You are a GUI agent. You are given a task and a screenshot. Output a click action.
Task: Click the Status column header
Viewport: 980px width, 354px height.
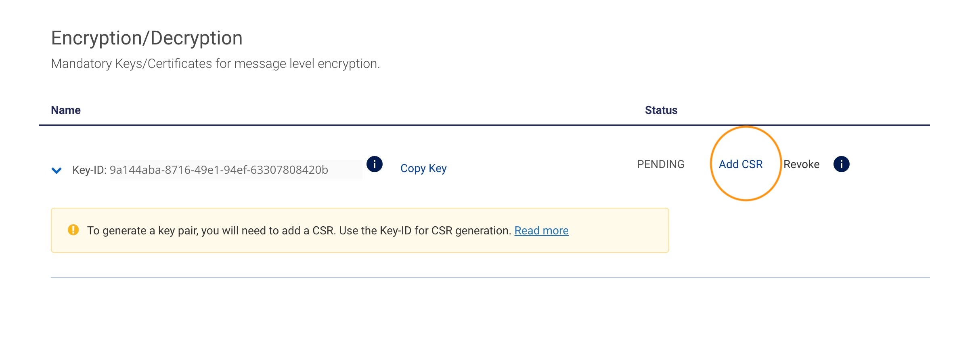[661, 110]
